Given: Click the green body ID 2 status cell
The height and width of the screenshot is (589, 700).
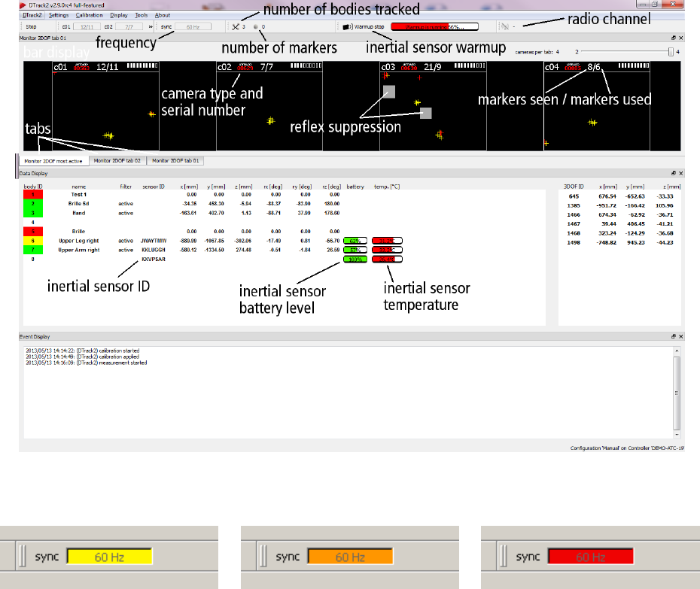Looking at the screenshot, I should pos(33,203).
